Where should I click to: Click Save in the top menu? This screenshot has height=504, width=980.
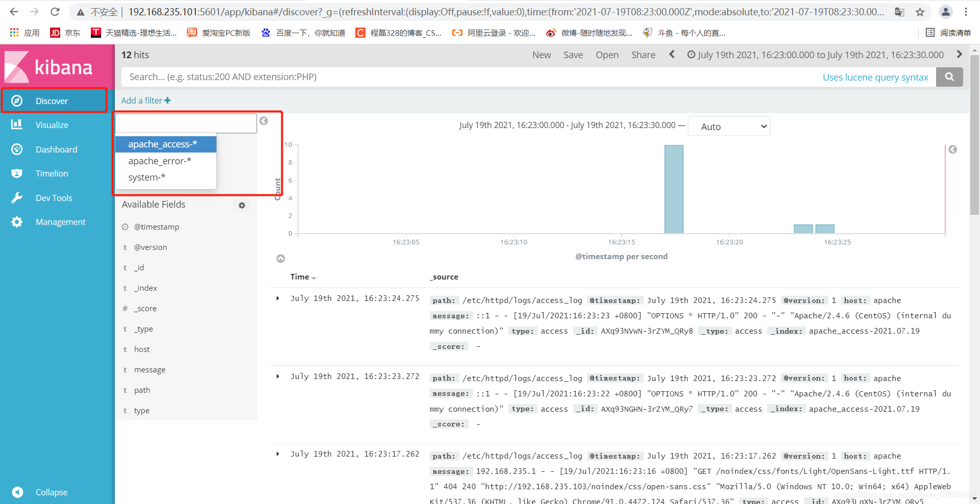point(573,55)
